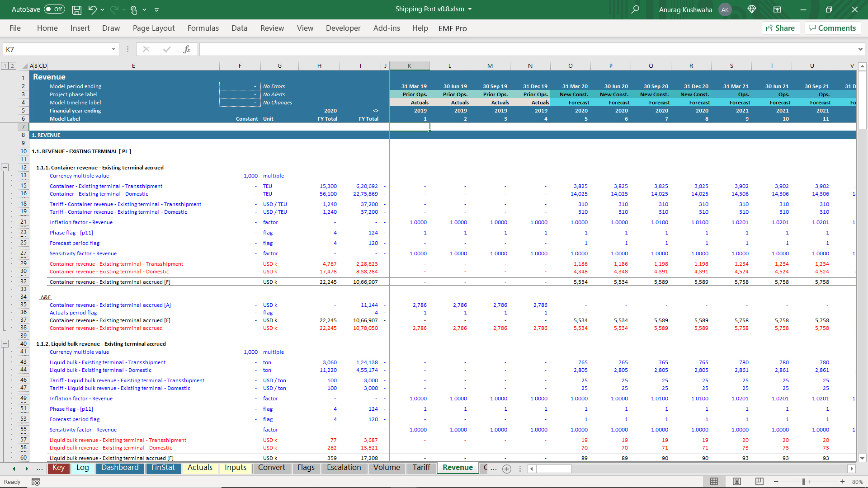Toggle the AutoSave switch

[55, 9]
